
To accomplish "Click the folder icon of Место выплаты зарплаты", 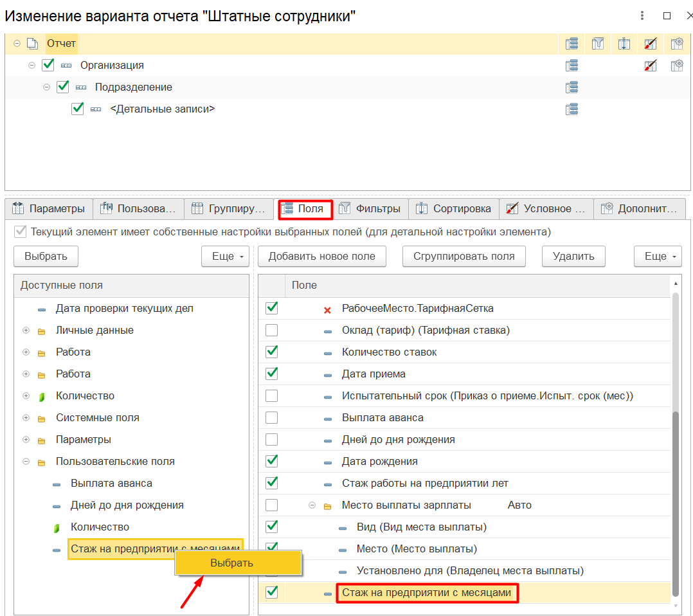I will [327, 506].
